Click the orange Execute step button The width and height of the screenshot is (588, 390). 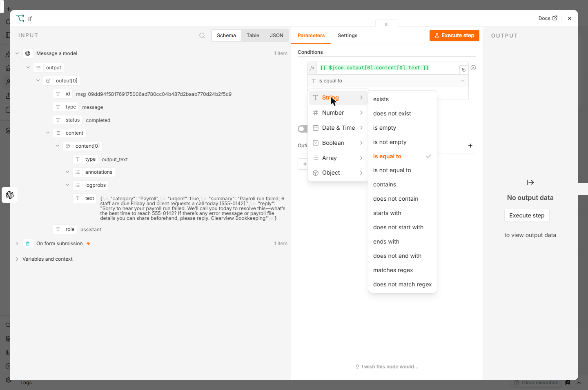[x=454, y=35]
